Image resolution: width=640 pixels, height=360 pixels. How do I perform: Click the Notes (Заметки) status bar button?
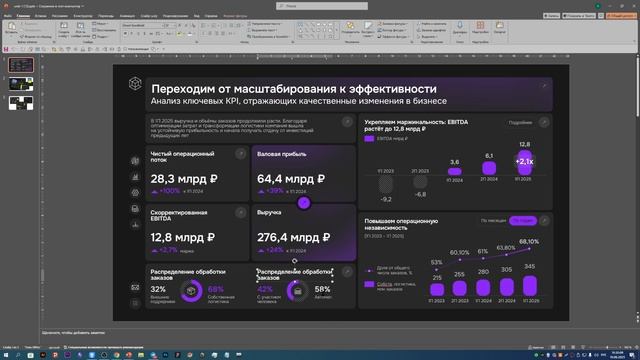(536, 347)
